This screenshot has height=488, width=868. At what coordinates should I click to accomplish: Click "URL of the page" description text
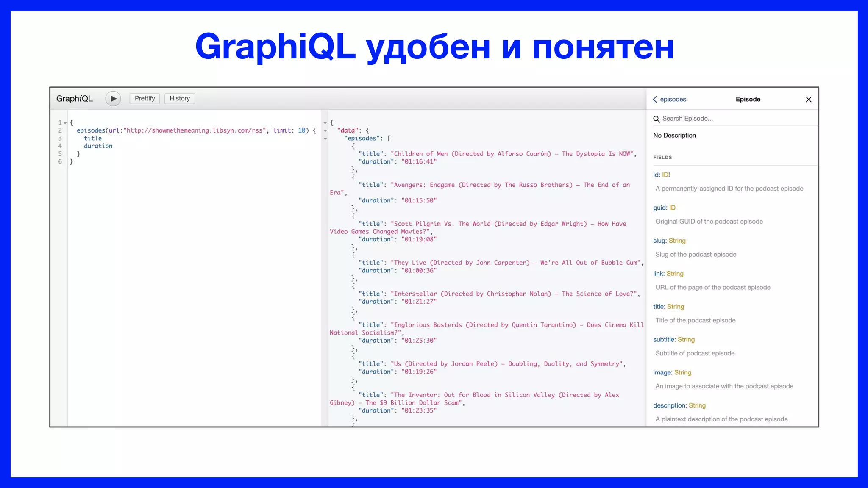[x=713, y=288]
